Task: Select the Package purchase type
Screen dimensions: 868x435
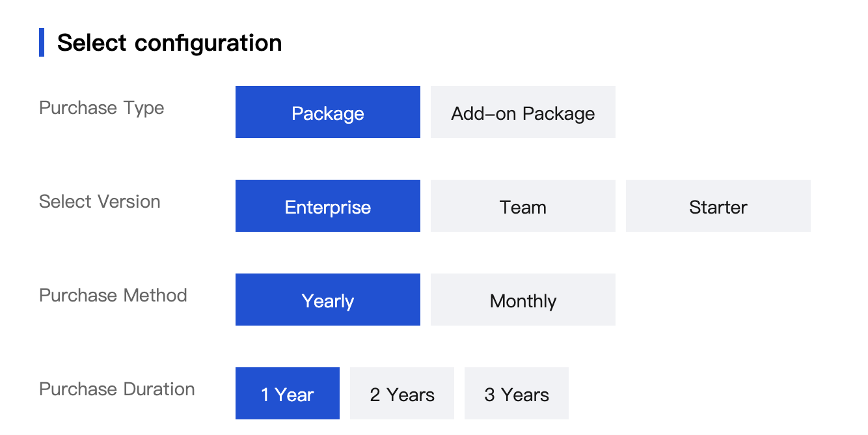Action: (x=327, y=112)
